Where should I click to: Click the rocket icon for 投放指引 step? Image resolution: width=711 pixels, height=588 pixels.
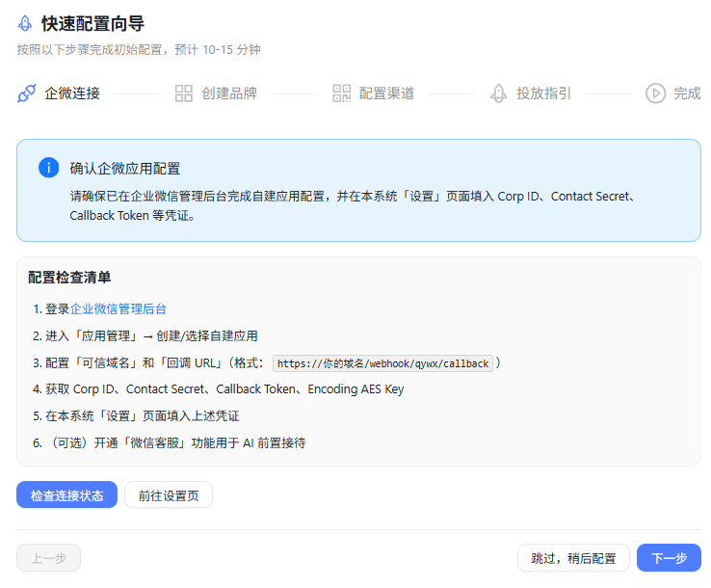498,94
